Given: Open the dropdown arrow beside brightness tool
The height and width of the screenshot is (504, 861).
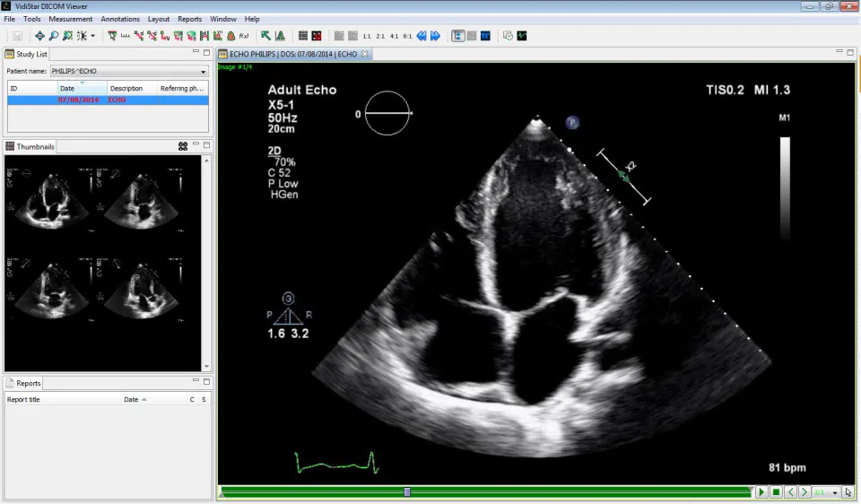Looking at the screenshot, I should (92, 36).
